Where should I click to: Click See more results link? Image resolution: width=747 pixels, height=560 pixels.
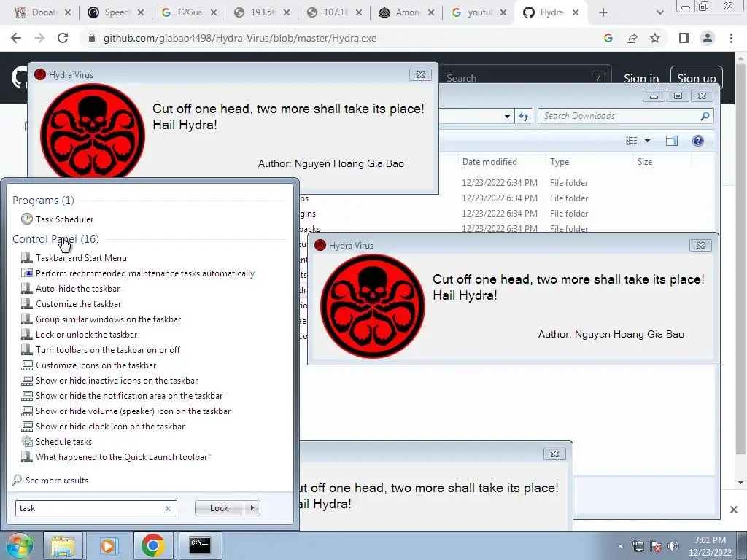pyautogui.click(x=50, y=480)
